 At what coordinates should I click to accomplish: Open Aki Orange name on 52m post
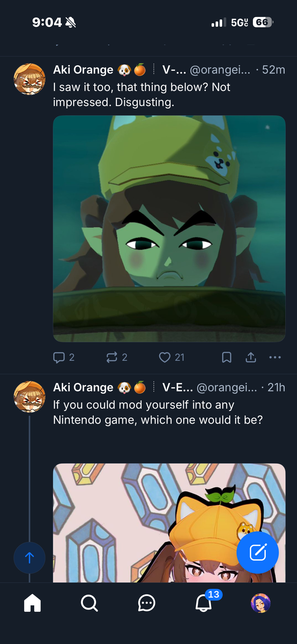(83, 70)
